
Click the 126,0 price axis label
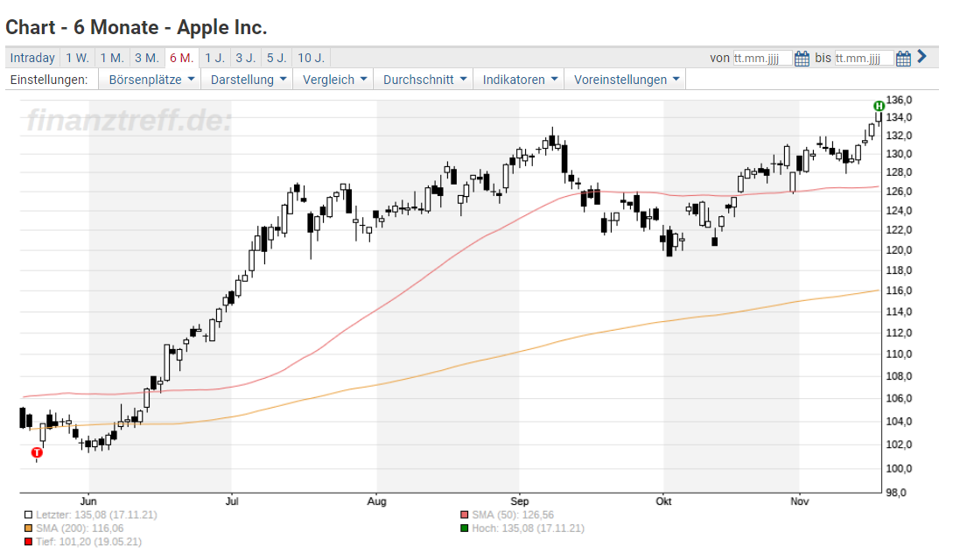coord(899,192)
